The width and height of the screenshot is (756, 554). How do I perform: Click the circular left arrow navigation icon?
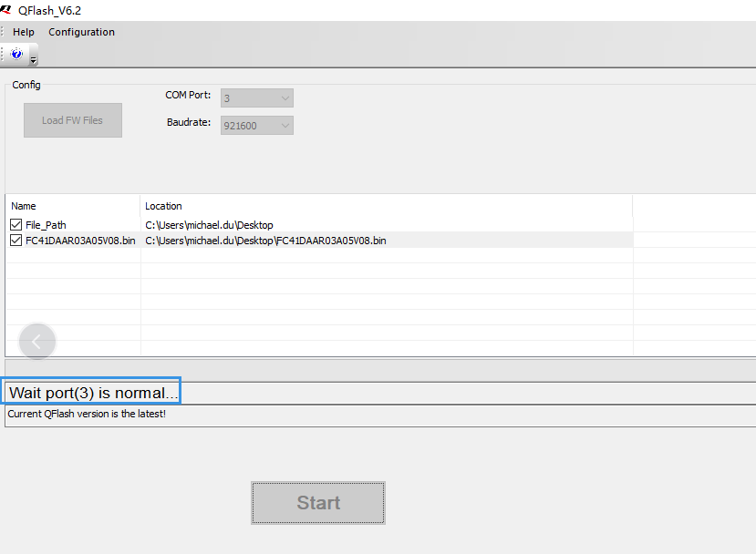pyautogui.click(x=36, y=341)
